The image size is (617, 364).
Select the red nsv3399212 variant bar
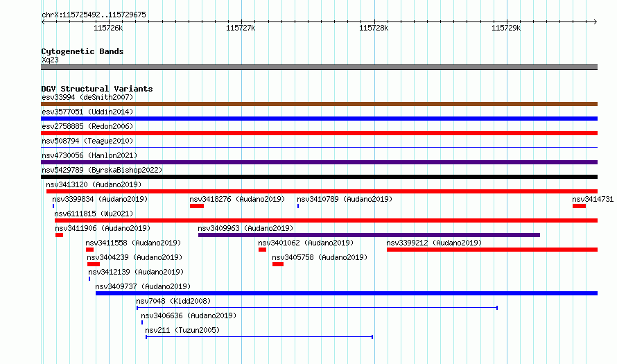point(492,250)
